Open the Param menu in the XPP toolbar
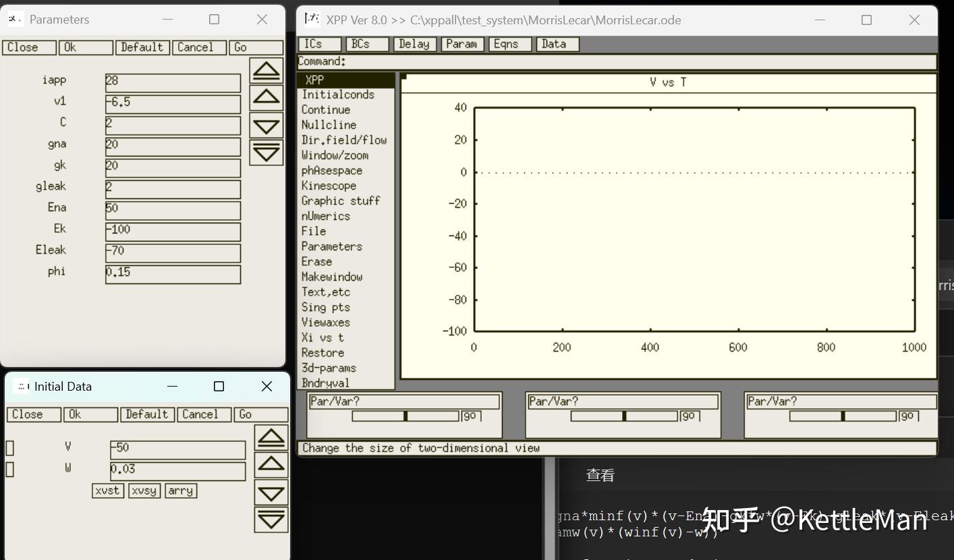This screenshot has height=560, width=954. tap(462, 44)
